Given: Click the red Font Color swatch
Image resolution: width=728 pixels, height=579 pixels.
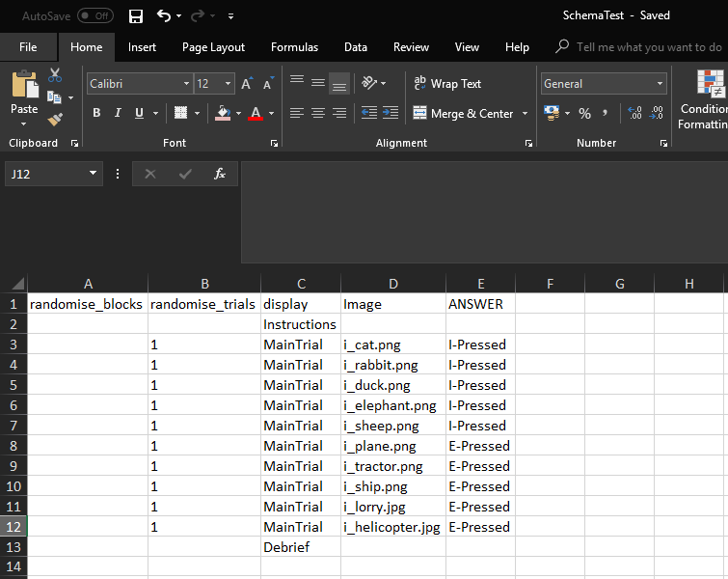Looking at the screenshot, I should coord(256,113).
